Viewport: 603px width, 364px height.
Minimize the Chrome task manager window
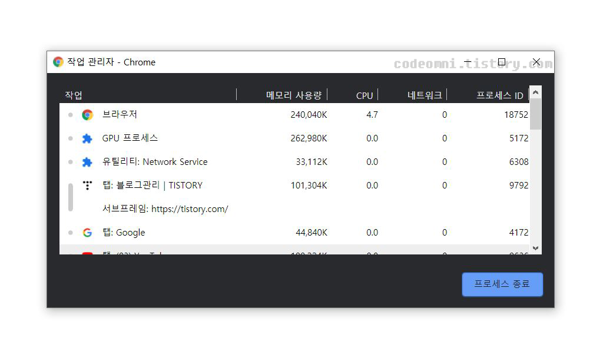[x=468, y=62]
